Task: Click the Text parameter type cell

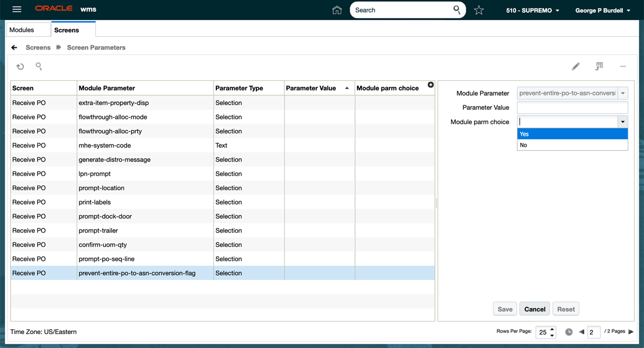Action: coord(249,145)
